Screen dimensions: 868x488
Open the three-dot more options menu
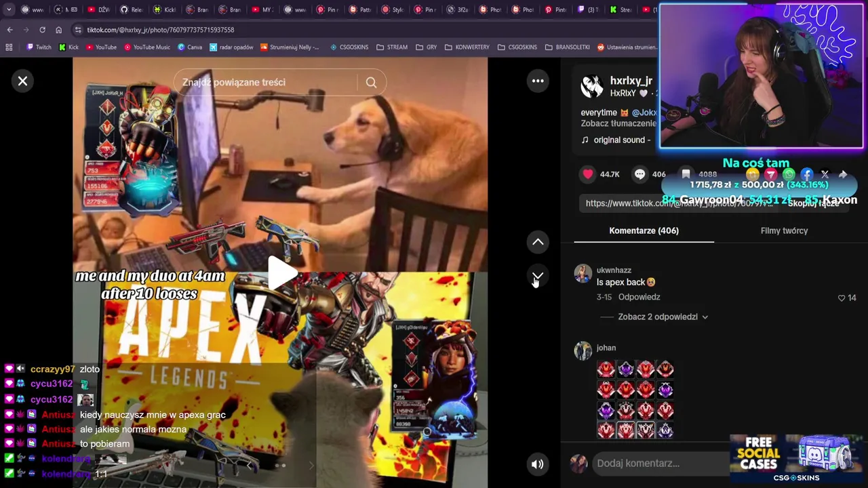(538, 81)
